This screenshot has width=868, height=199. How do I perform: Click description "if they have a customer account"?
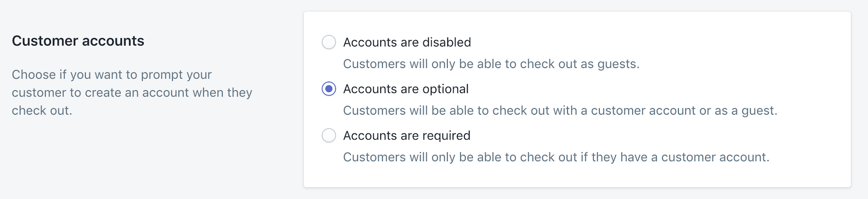click(556, 157)
